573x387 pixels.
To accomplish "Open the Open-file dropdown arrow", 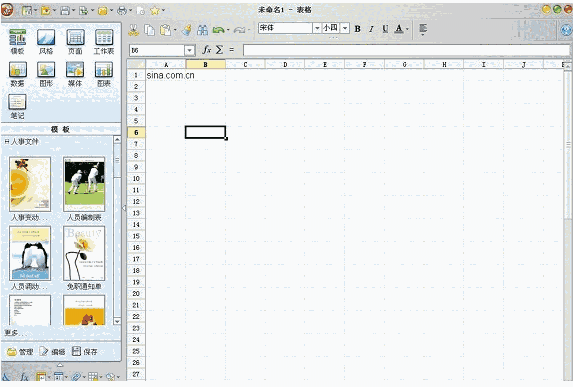I will tap(54, 11).
